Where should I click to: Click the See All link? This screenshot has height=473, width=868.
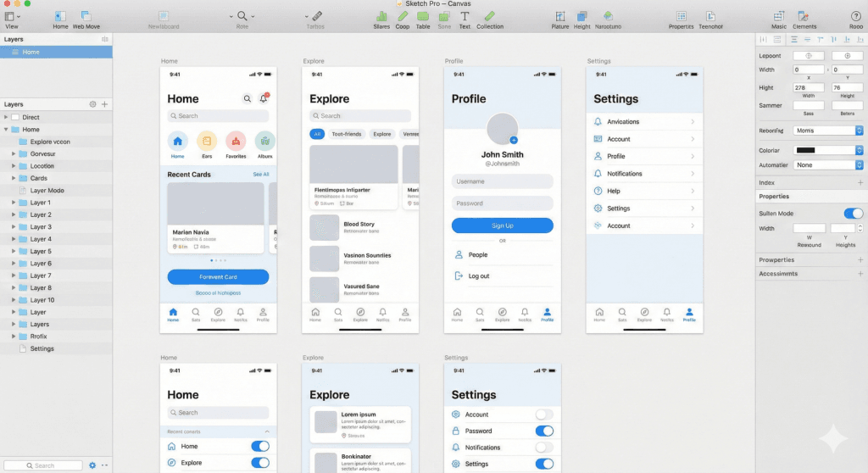pos(261,175)
